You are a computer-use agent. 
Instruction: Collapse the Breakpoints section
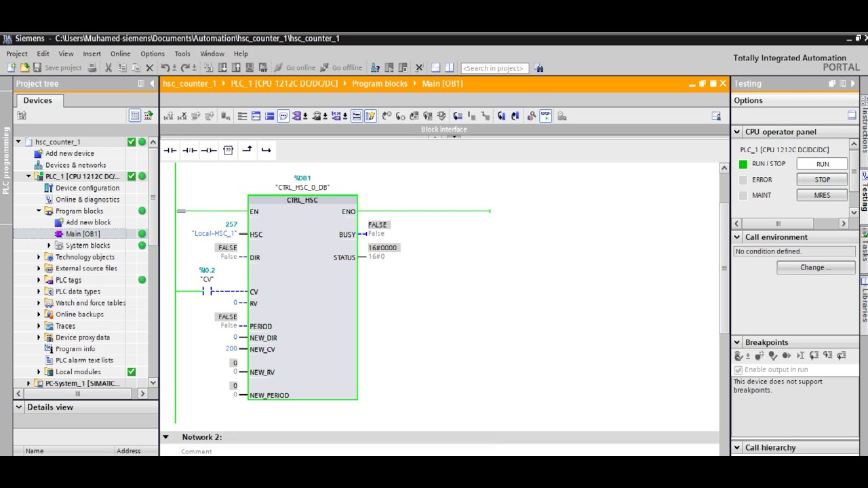737,342
